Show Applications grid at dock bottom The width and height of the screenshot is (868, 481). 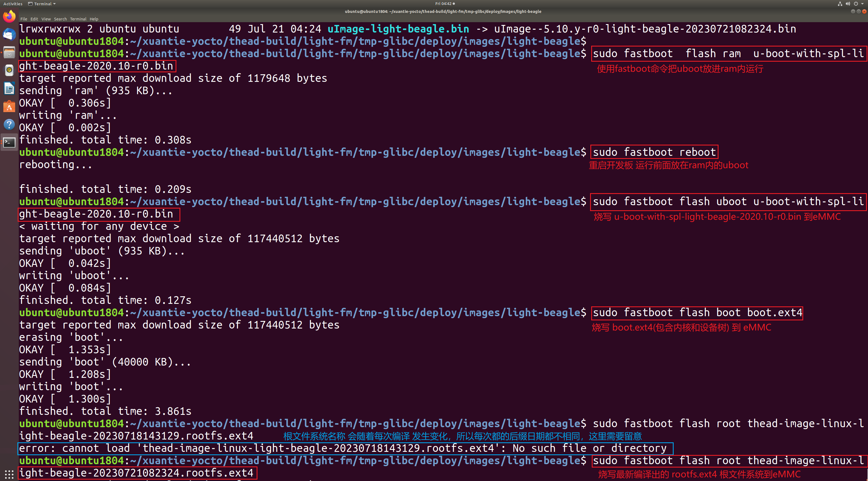coord(9,474)
